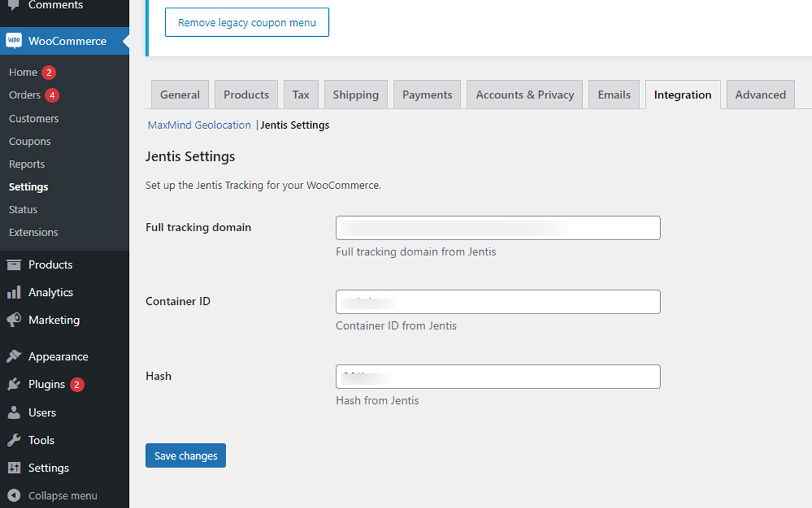Open the MaxMind Geolocation section link
The width and height of the screenshot is (812, 508).
click(199, 125)
